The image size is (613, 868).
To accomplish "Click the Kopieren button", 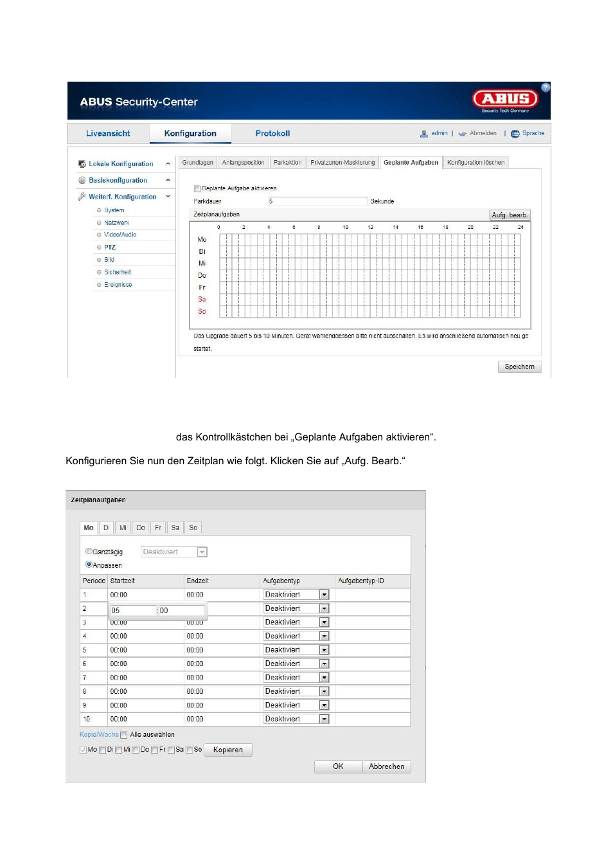I will [228, 750].
